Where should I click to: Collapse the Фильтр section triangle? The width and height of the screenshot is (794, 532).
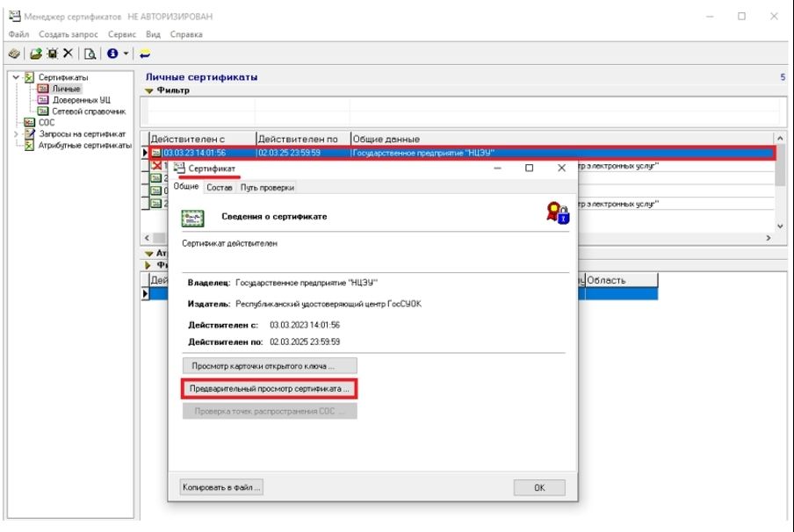tap(149, 90)
